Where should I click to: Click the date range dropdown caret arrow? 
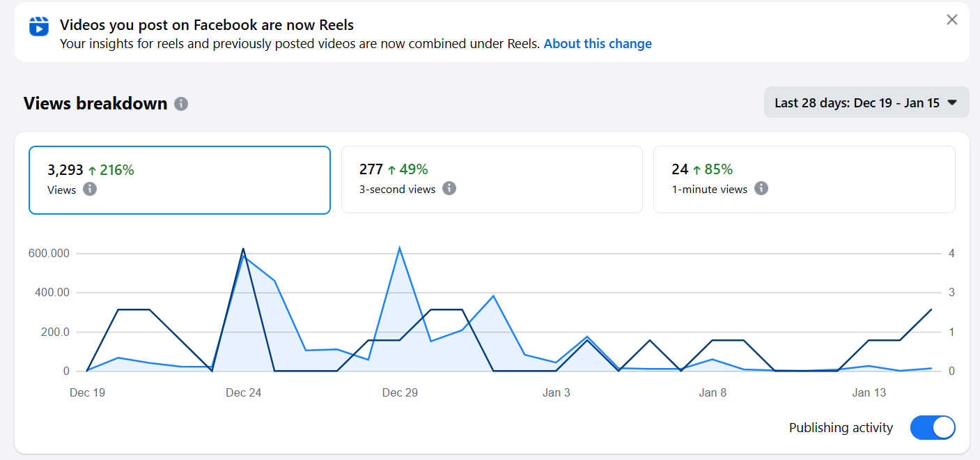click(952, 102)
